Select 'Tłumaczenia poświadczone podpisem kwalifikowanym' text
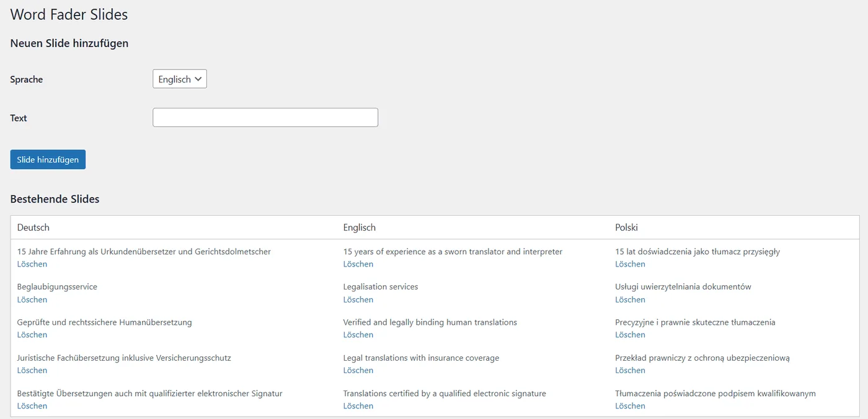 [x=715, y=394]
